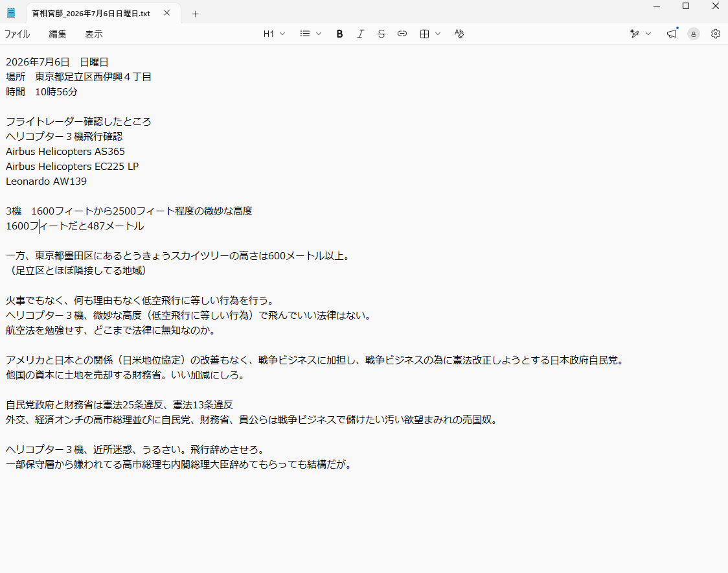This screenshot has height=573, width=728.
Task: Minimize the Notepad window
Action: 657,6
